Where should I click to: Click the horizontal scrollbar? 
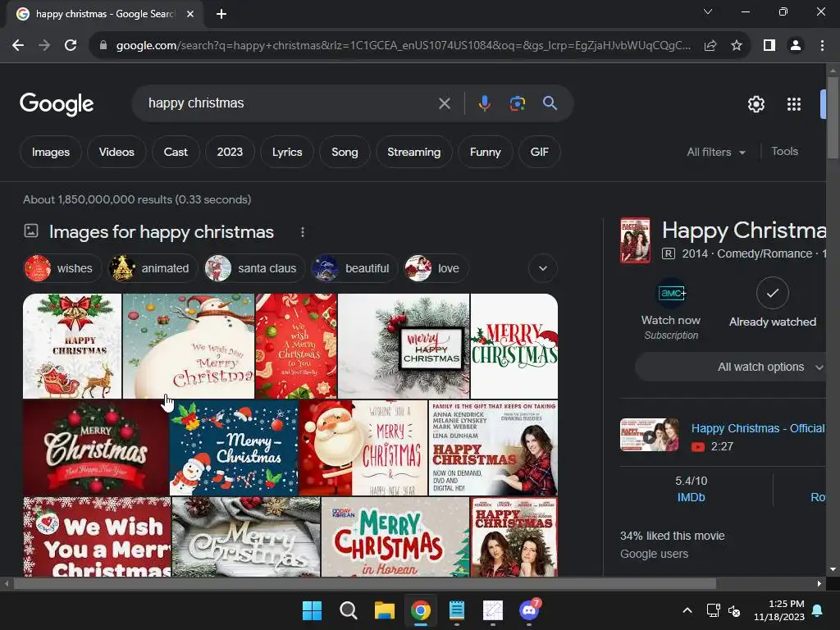364,583
